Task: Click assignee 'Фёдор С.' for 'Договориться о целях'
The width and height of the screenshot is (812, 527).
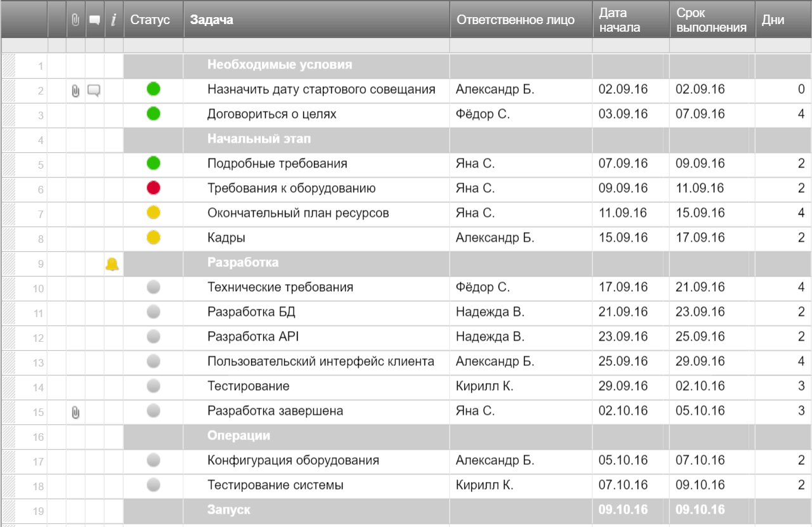Action: point(483,114)
